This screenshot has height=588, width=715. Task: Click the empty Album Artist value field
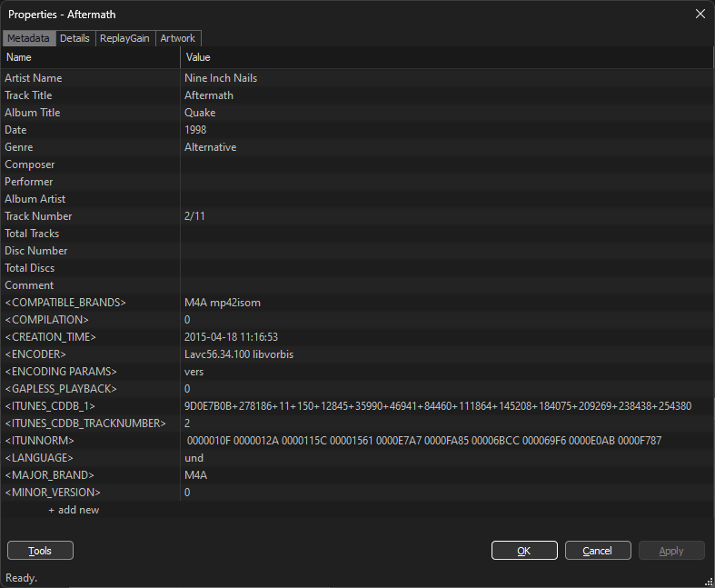tap(447, 199)
